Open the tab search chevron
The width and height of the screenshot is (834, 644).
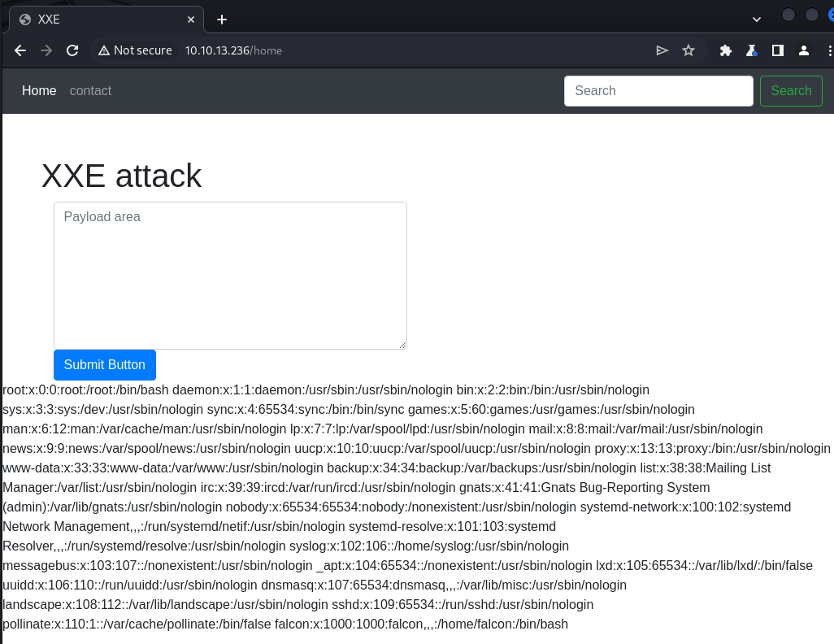coord(756,19)
